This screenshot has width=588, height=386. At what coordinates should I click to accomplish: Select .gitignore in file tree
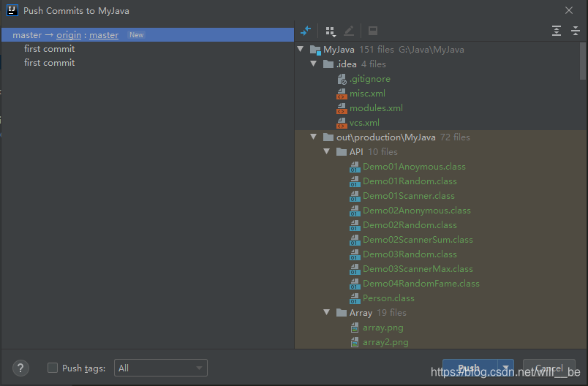(x=370, y=79)
